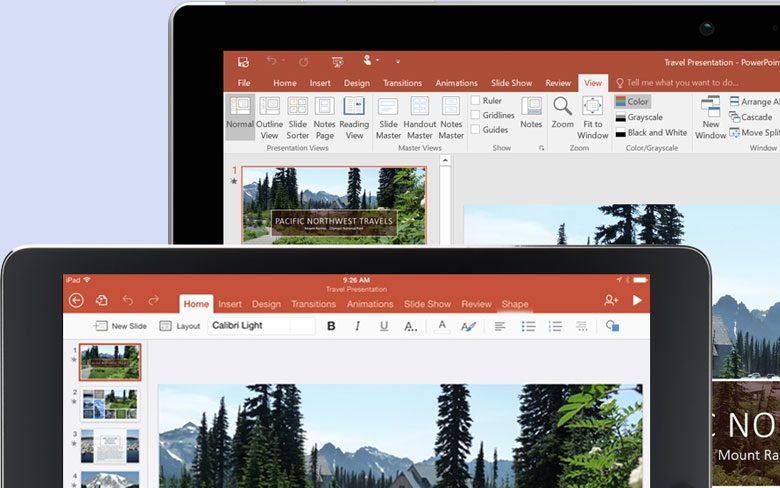
Task: Click the New Window button
Action: [x=710, y=118]
